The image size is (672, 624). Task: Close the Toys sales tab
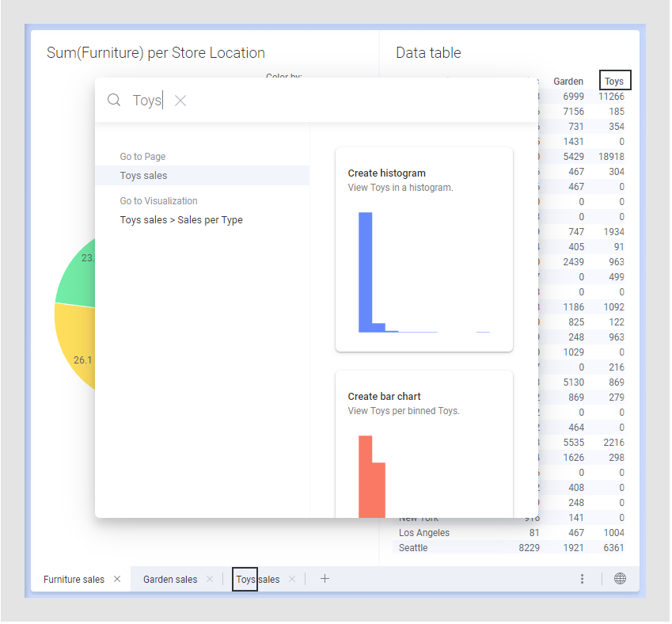tap(292, 579)
